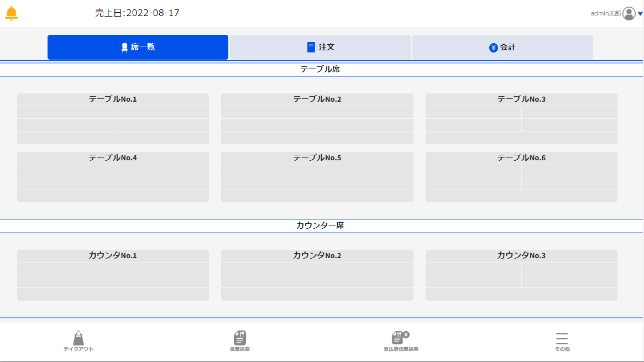Switch to the 注文 order tab

coord(320,48)
